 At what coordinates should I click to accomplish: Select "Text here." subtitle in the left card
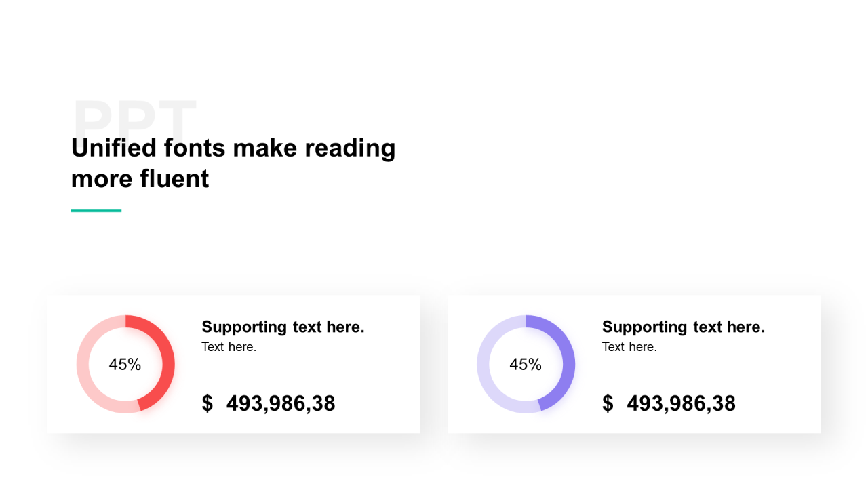tap(229, 347)
